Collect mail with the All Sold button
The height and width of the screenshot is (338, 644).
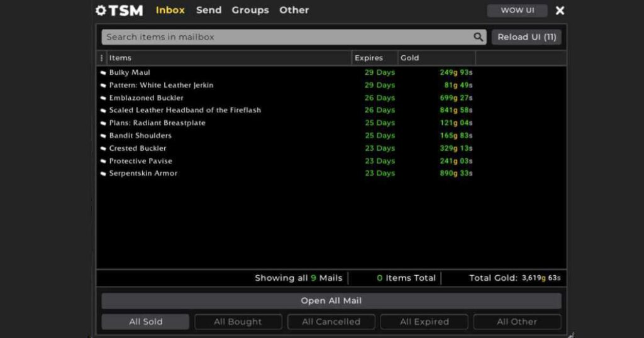point(145,322)
